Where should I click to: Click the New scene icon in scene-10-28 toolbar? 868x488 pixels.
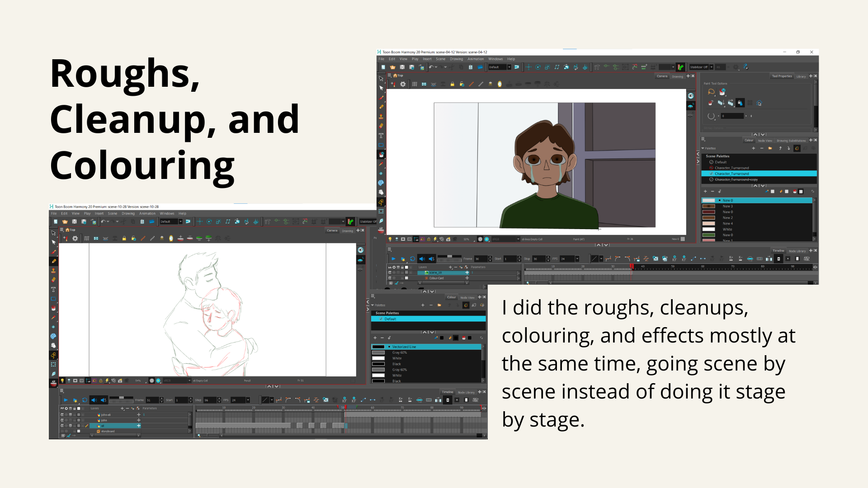[x=56, y=221]
